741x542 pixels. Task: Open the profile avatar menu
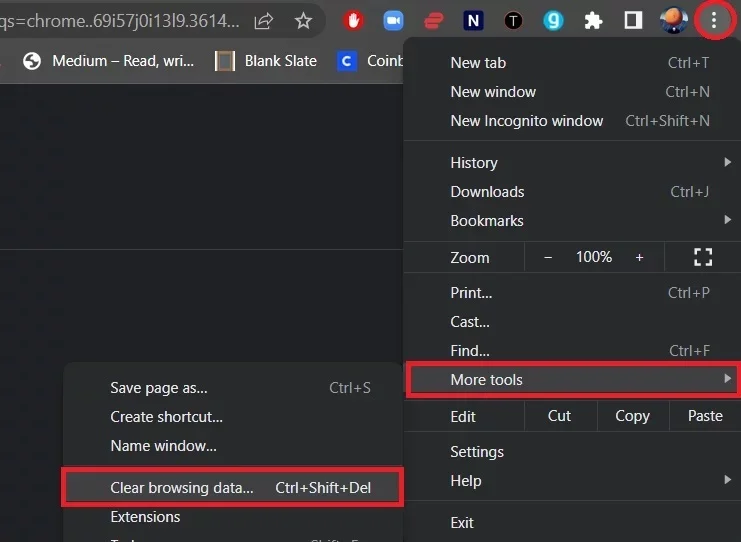click(673, 21)
